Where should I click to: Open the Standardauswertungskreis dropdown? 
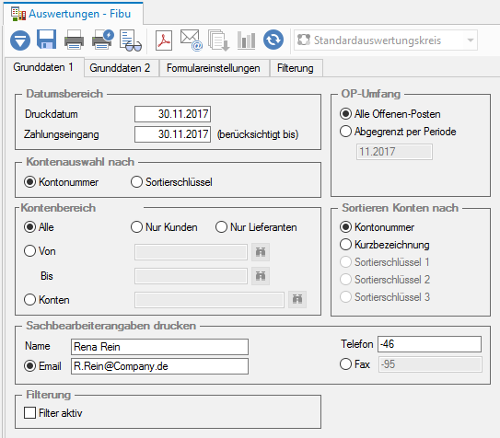pyautogui.click(x=386, y=40)
